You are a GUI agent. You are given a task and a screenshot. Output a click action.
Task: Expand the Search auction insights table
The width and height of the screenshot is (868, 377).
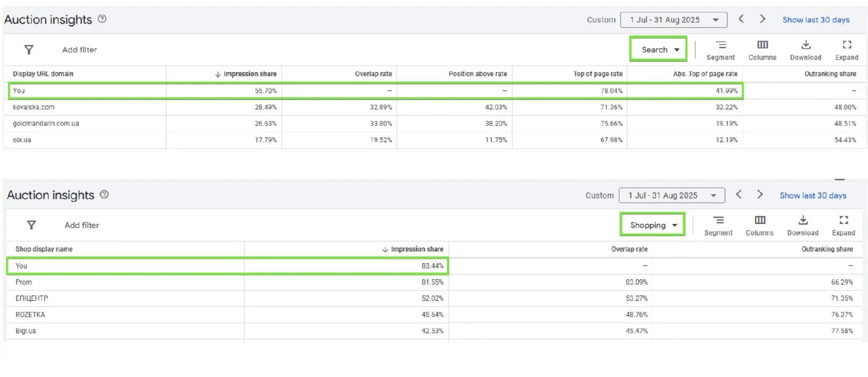pyautogui.click(x=847, y=50)
